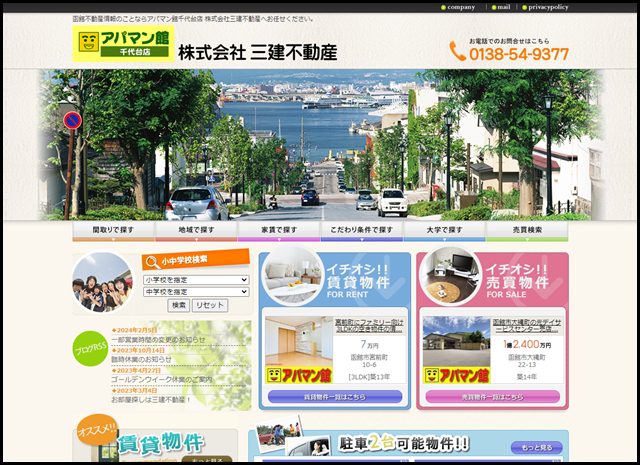
Task: Open the こだわり条件で探す menu tab
Action: pyautogui.click(x=362, y=231)
